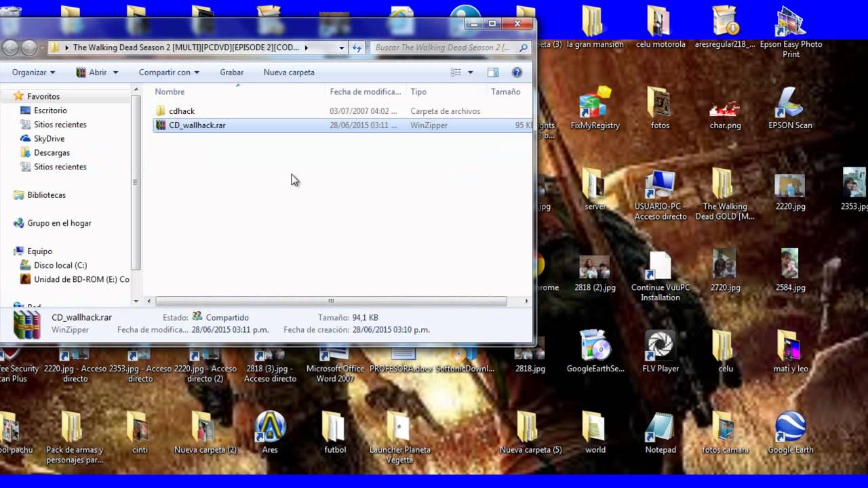The height and width of the screenshot is (488, 868).
Task: Open Escritorio in the navigation pane
Action: pyautogui.click(x=50, y=110)
